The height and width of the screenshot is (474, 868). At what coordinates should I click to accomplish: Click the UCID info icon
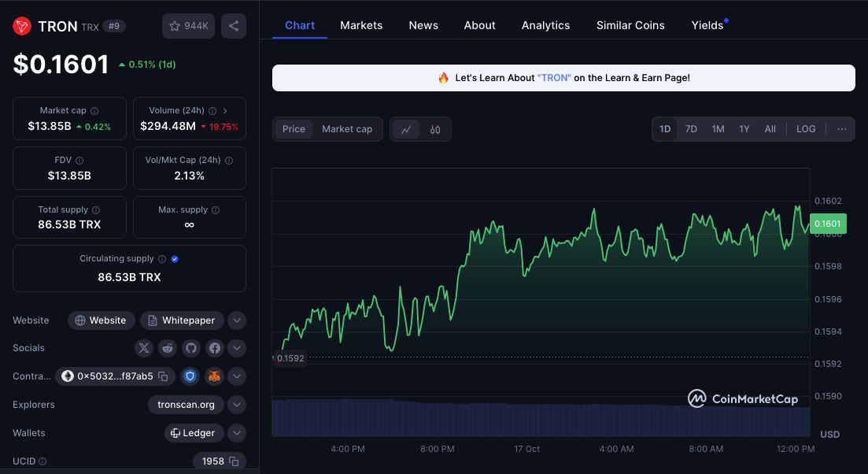click(42, 461)
